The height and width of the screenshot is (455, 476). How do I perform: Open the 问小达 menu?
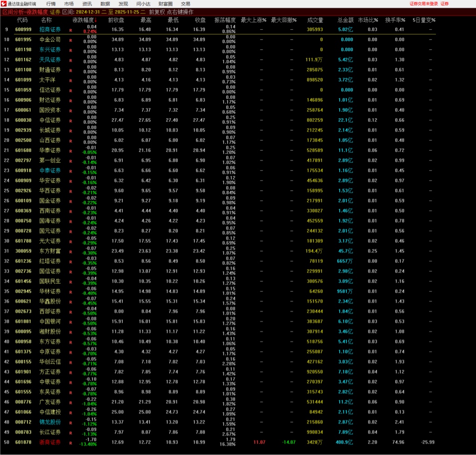point(143,4)
